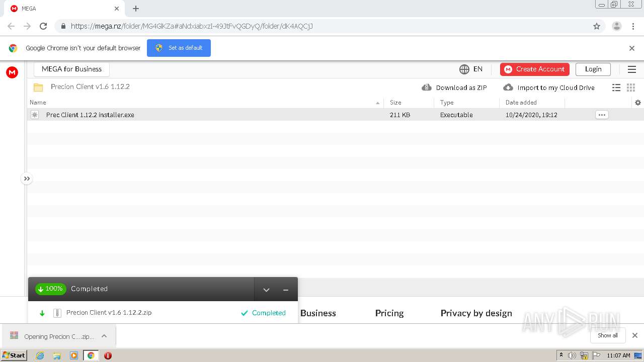Screen dimensions: 644x362
Task: Click the lock site-info icon in address bar
Action: 63,26
